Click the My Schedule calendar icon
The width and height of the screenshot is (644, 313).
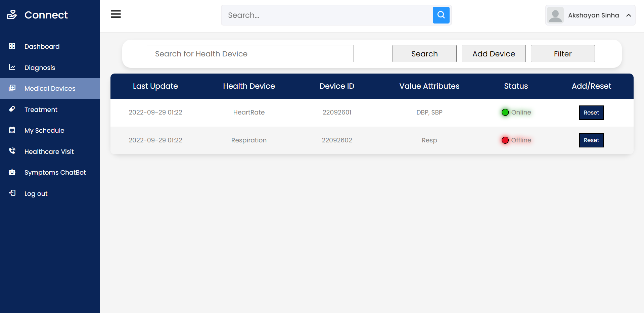coord(12,130)
